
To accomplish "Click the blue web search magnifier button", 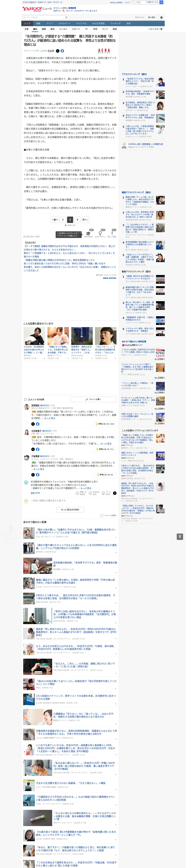I will pos(161,2).
